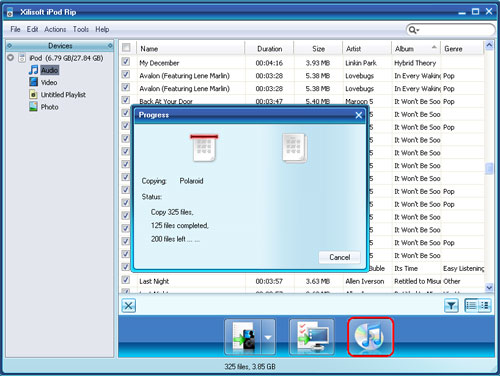Open the search options dropdown arrow
500x376 pixels.
418,30
